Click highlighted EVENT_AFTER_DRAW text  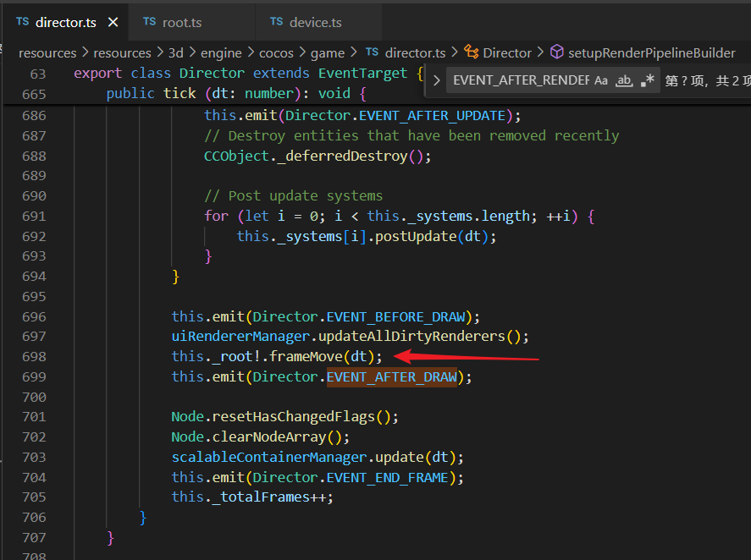click(x=392, y=377)
